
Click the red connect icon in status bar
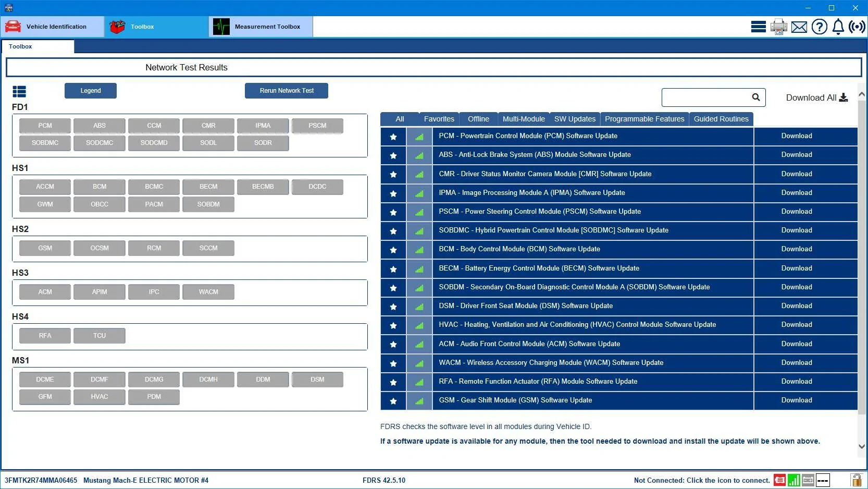coord(780,480)
